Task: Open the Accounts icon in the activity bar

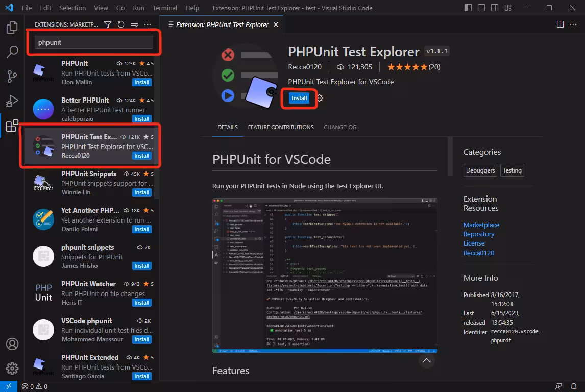Action: (x=12, y=344)
